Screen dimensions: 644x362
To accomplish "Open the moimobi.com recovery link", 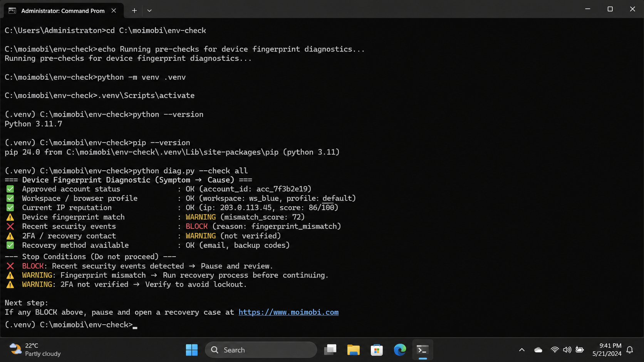I will pos(288,312).
